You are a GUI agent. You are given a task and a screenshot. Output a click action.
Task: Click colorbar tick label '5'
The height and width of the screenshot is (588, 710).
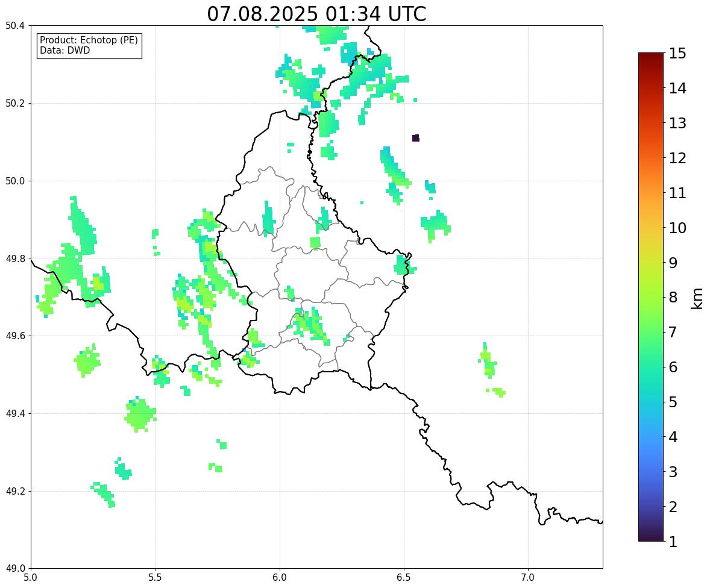pyautogui.click(x=673, y=402)
